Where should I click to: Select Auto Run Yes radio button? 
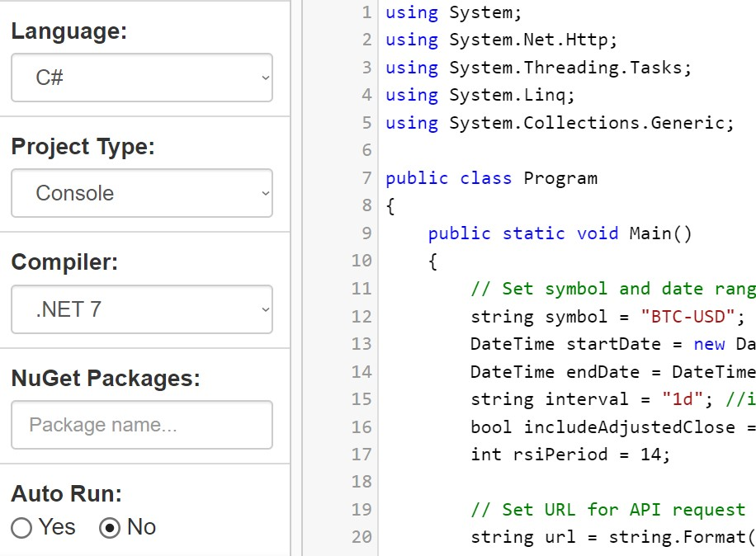coord(21,528)
